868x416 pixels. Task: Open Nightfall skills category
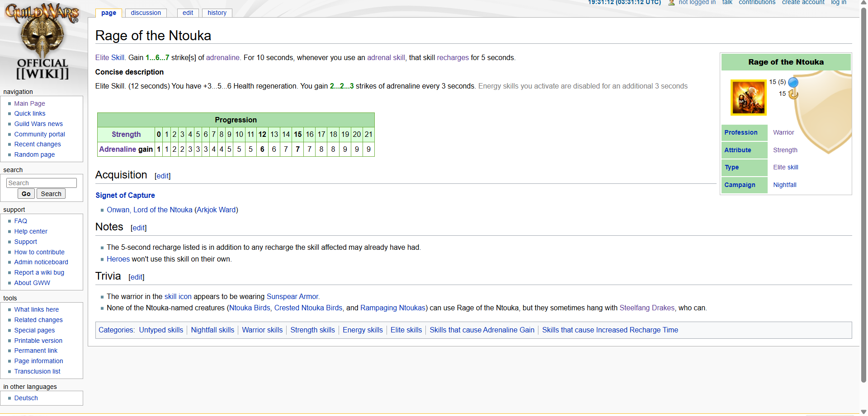[x=212, y=330]
